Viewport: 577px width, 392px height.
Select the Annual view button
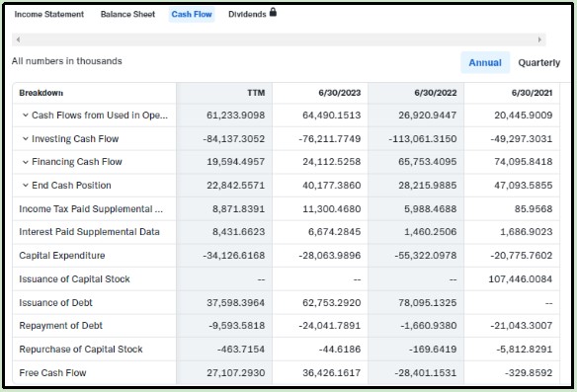tap(485, 62)
